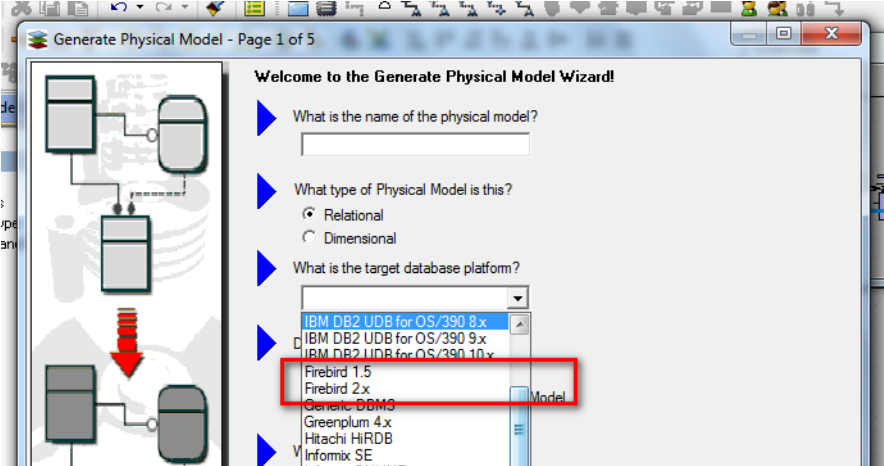884x466 pixels.
Task: Click the green person icon in toolbar
Action: pos(749,8)
